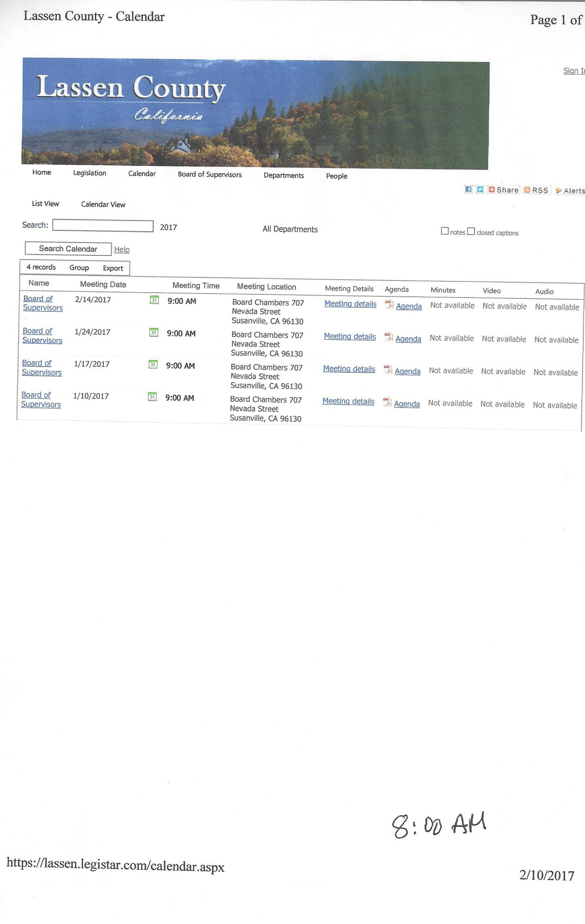Image resolution: width=585 pixels, height=924 pixels.
Task: Focus the Search text field
Action: (x=103, y=226)
